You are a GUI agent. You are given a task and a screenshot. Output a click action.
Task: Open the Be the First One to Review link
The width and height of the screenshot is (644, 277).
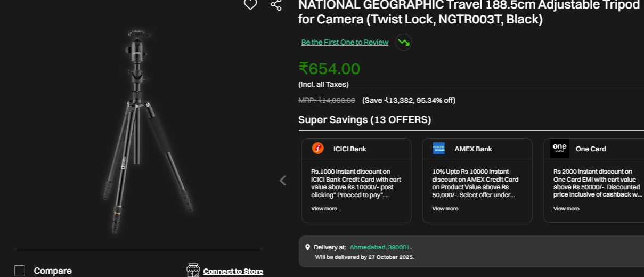click(345, 42)
